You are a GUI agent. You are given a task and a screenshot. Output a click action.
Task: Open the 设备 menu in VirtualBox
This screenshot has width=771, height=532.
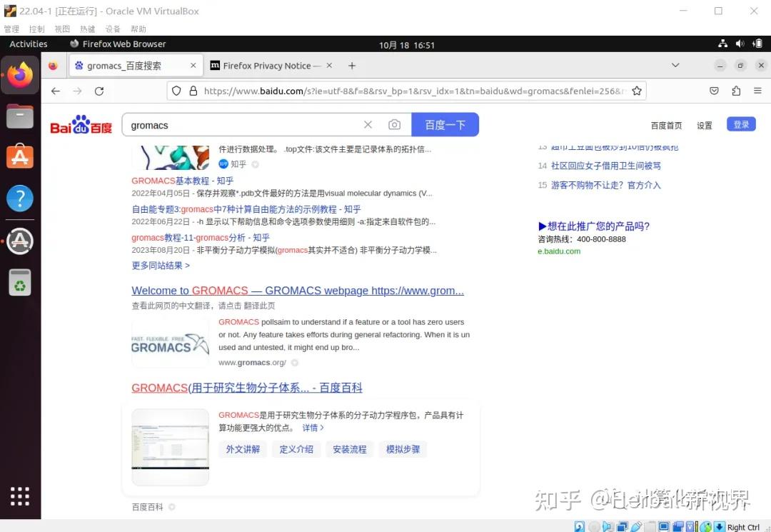tap(112, 29)
